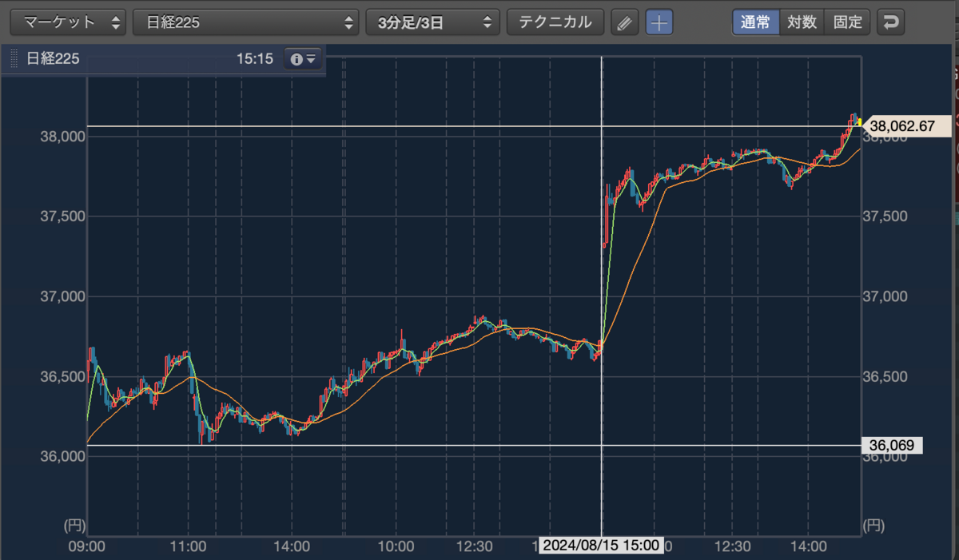This screenshot has width=959, height=560.
Task: Select the pencil drawing tool icon
Action: point(625,22)
